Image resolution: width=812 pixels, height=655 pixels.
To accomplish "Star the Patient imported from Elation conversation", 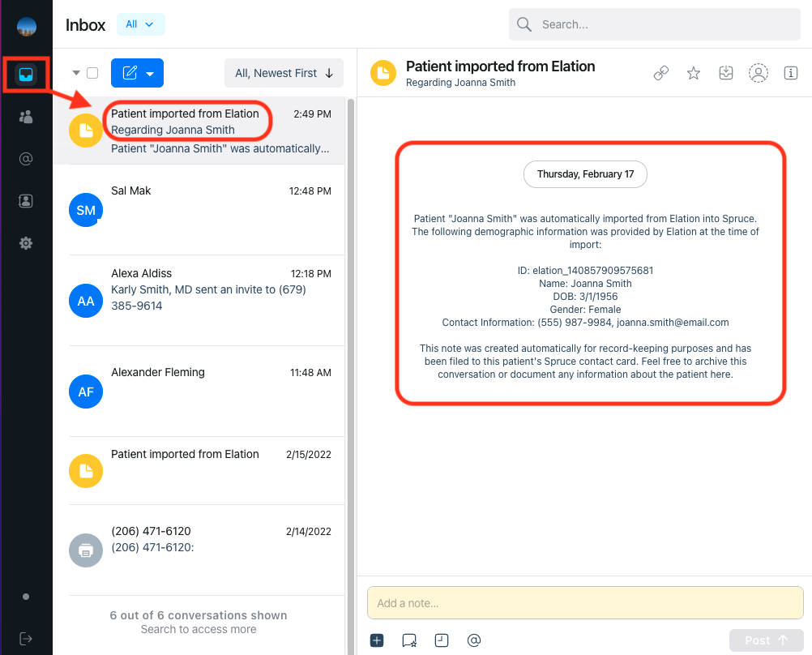I will tap(694, 73).
